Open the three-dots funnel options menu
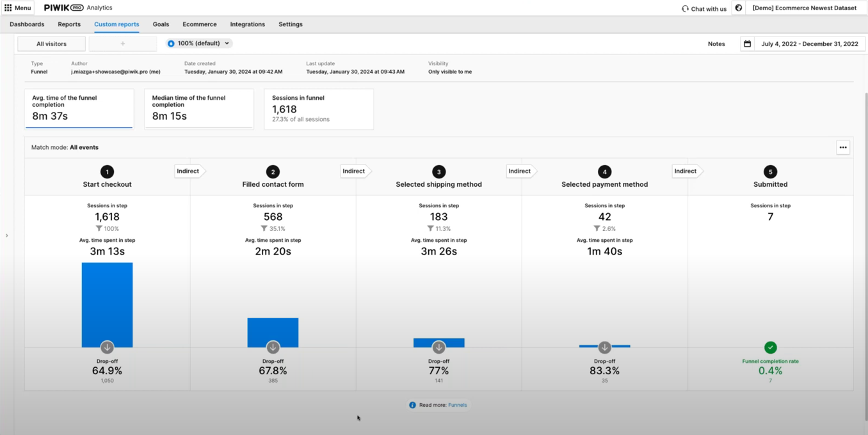 point(843,148)
